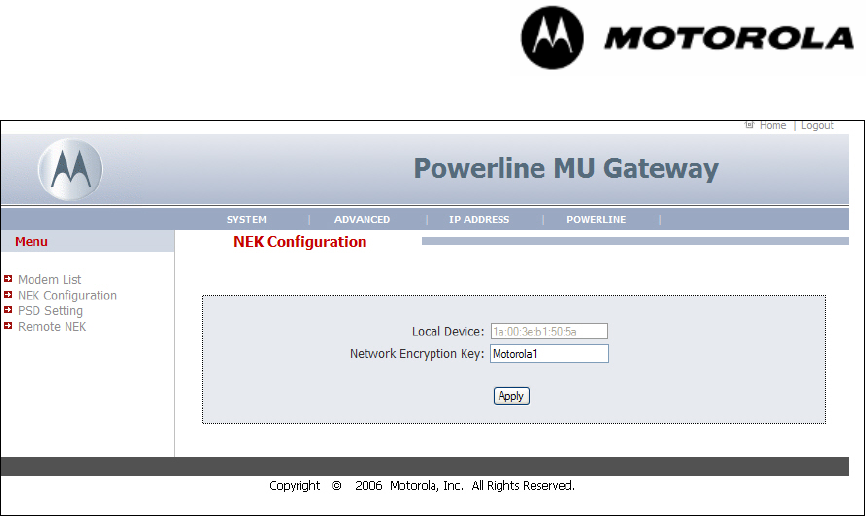Click the Local Device MAC address field
Viewport: 866px width, 516px height.
pos(550,331)
